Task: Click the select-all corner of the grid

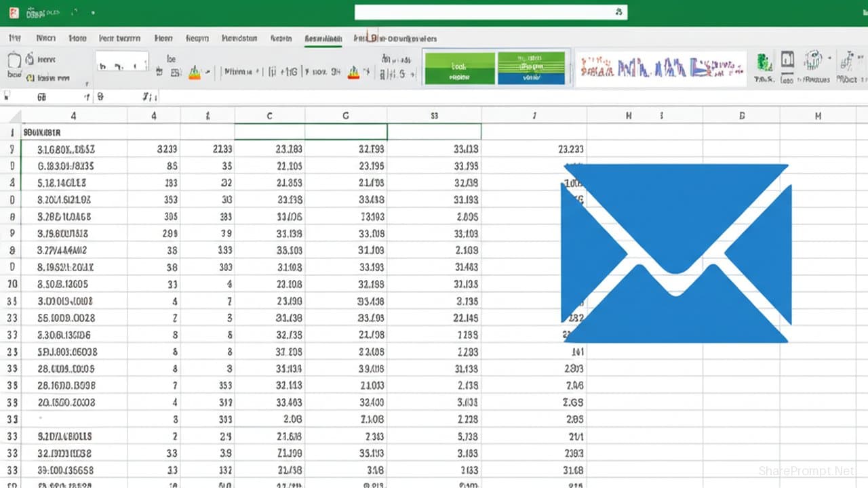Action: [x=10, y=116]
